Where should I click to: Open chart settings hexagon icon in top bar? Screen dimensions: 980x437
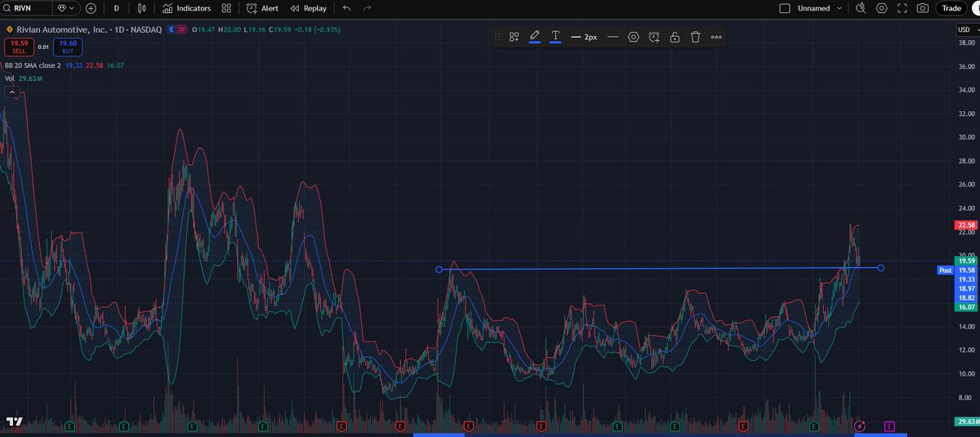[882, 8]
